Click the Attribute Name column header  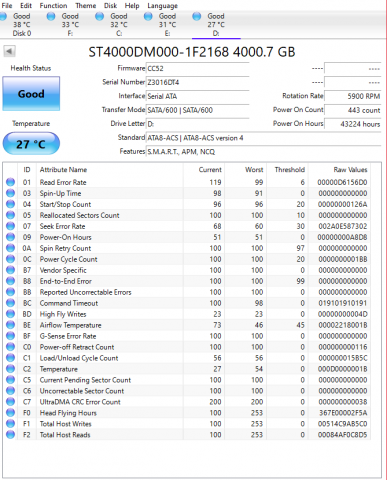click(63, 170)
